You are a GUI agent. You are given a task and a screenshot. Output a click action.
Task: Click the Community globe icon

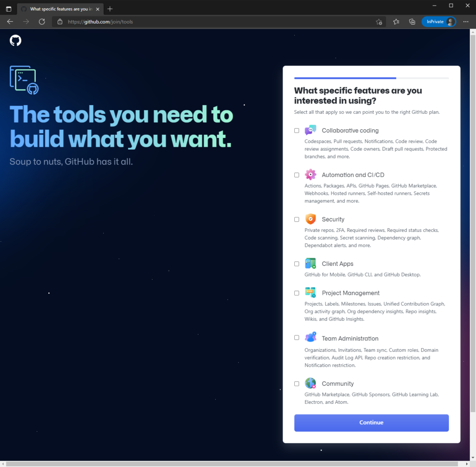pyautogui.click(x=311, y=383)
